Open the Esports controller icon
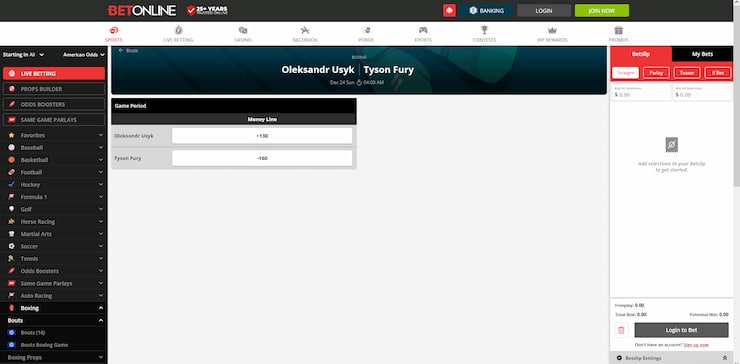This screenshot has height=364, width=740. click(x=423, y=30)
